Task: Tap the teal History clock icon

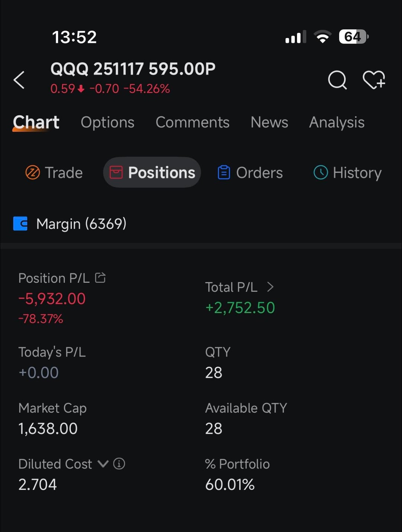Action: pos(321,172)
